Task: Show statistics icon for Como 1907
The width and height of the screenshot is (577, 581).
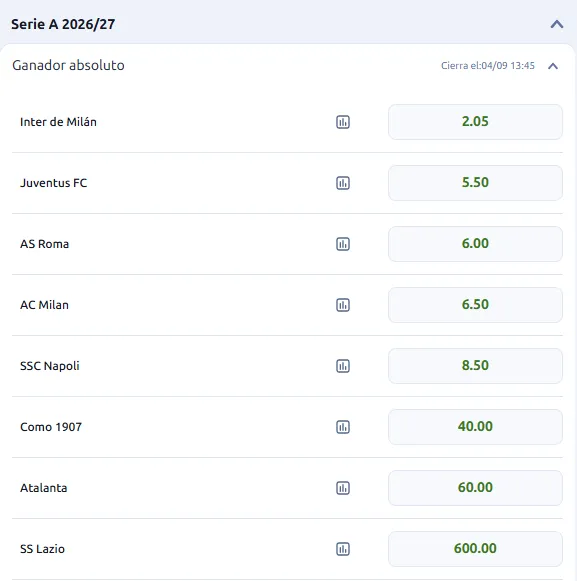Action: [343, 427]
